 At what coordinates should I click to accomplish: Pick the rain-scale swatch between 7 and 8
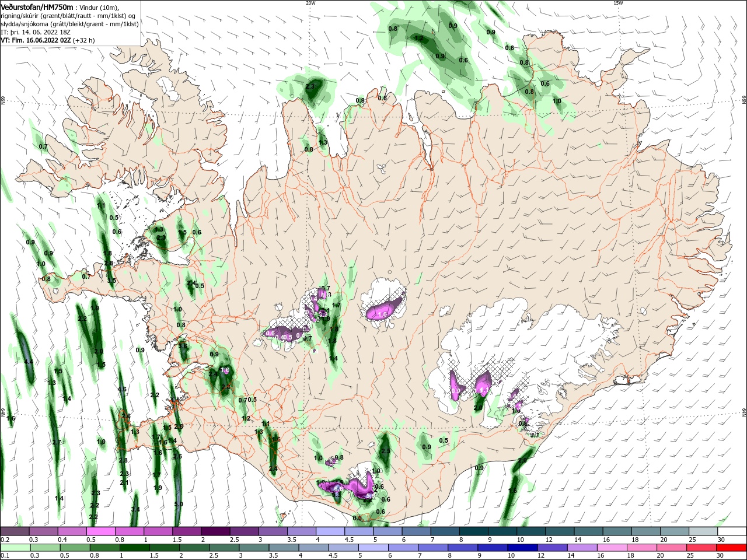click(x=434, y=548)
